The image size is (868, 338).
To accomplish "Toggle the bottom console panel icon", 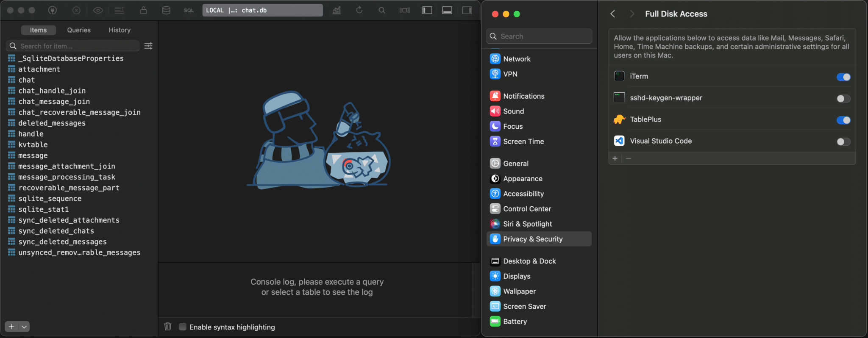I will pos(447,10).
